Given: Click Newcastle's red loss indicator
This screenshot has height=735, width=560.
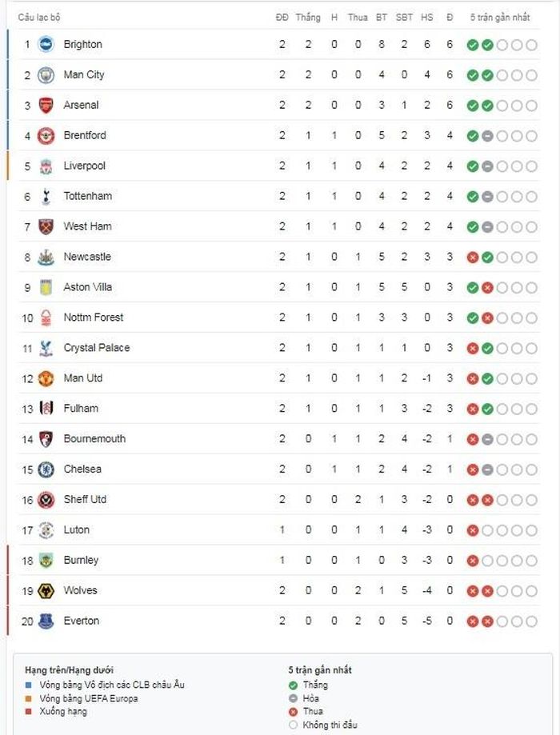Looking at the screenshot, I should click(x=473, y=258).
